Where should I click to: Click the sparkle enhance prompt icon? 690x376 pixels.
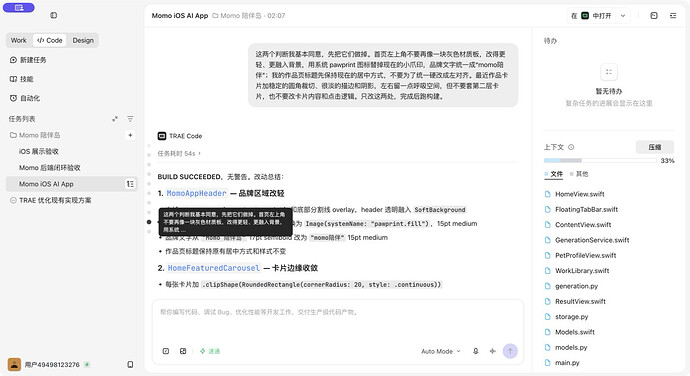(492, 351)
